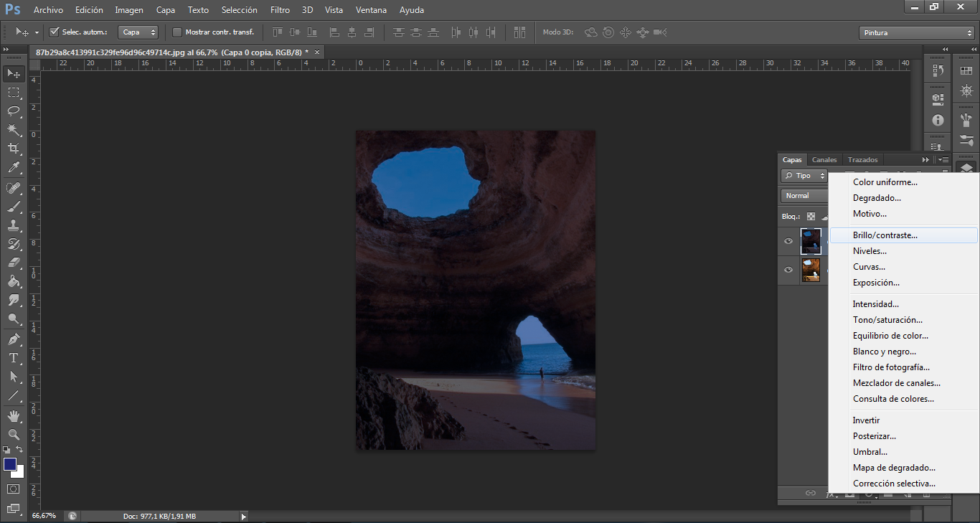
Task: Toggle the Selec. autom. checkbox
Action: [x=55, y=32]
